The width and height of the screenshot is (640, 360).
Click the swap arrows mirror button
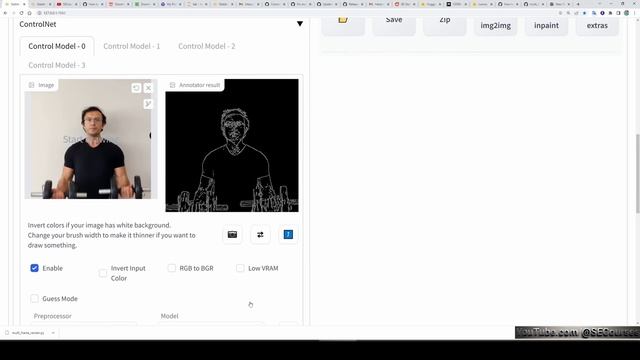[x=260, y=234]
